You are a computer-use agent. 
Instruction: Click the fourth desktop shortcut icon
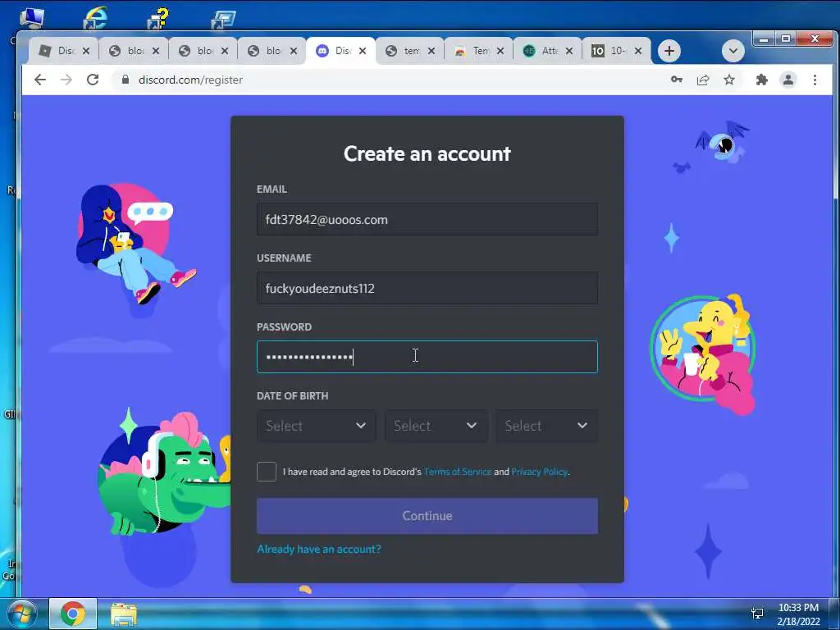click(223, 20)
